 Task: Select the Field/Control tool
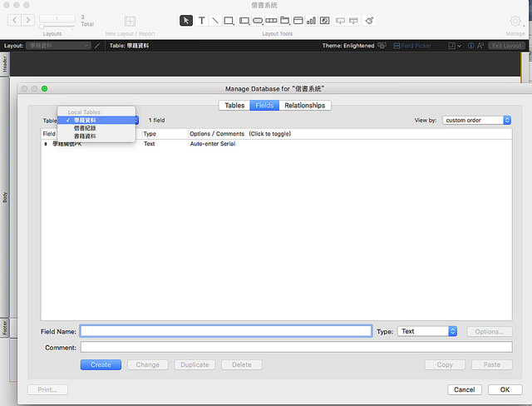(244, 21)
